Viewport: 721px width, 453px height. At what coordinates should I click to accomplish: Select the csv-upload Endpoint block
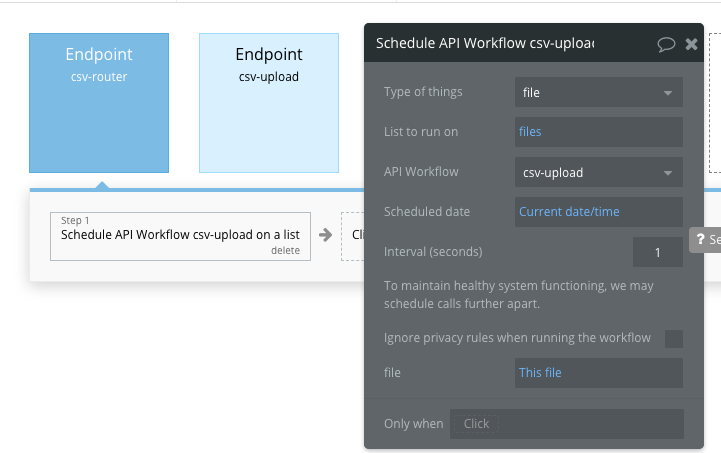(x=268, y=103)
